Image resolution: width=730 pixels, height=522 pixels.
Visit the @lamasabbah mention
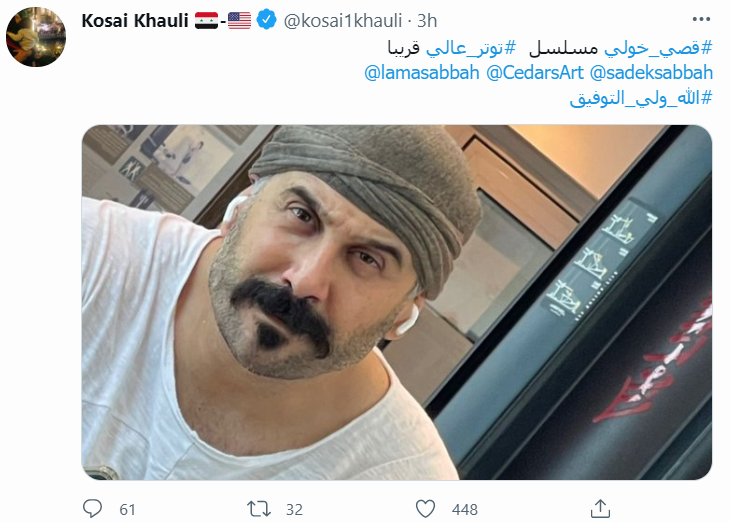pos(422,73)
